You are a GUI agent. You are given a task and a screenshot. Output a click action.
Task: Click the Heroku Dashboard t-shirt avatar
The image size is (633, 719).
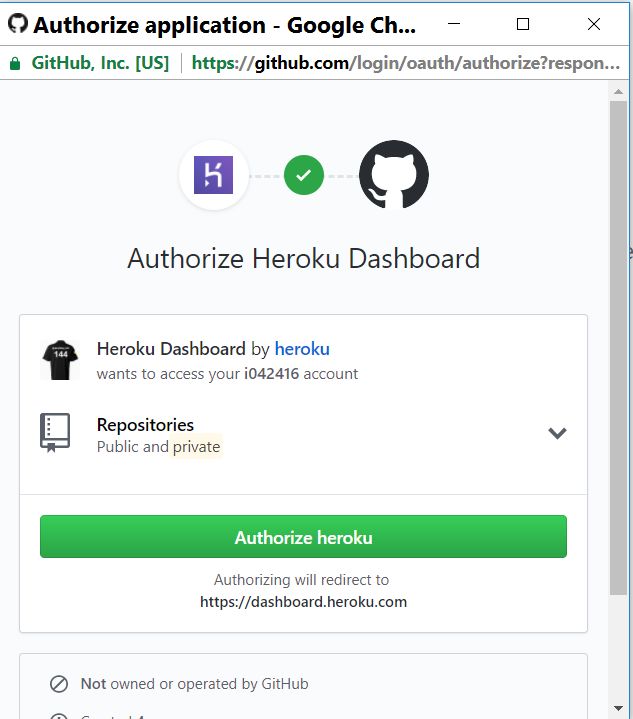60,360
